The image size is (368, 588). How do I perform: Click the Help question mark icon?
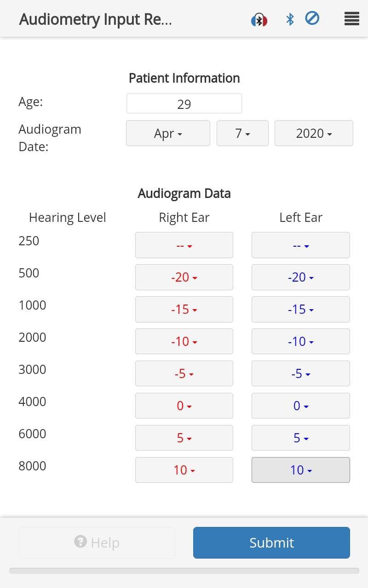point(80,542)
